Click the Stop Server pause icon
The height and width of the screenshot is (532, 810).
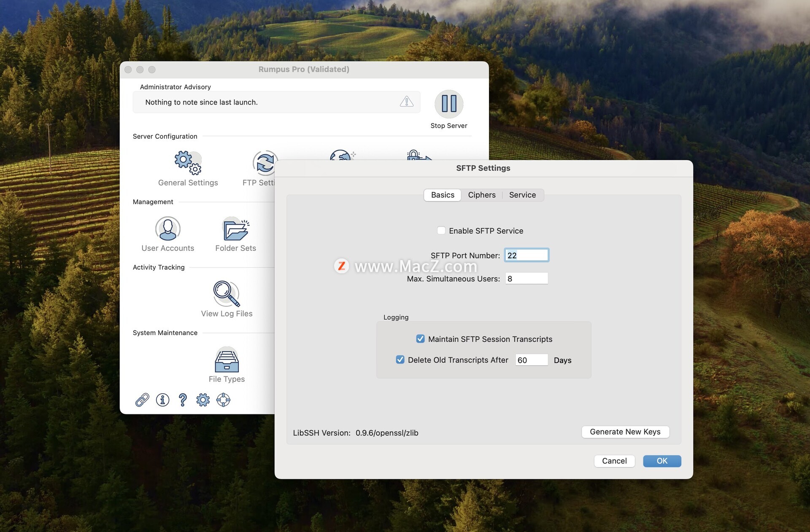tap(449, 104)
